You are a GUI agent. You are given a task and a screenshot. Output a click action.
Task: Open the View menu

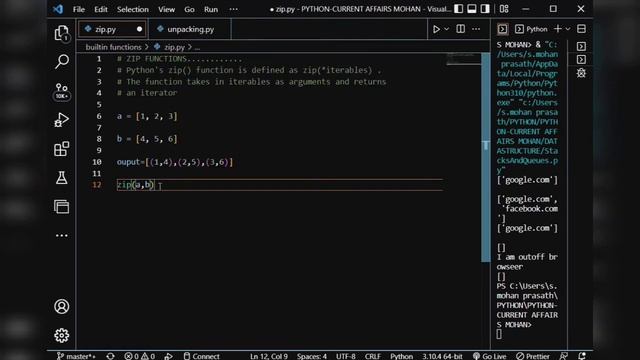pyautogui.click(x=166, y=9)
